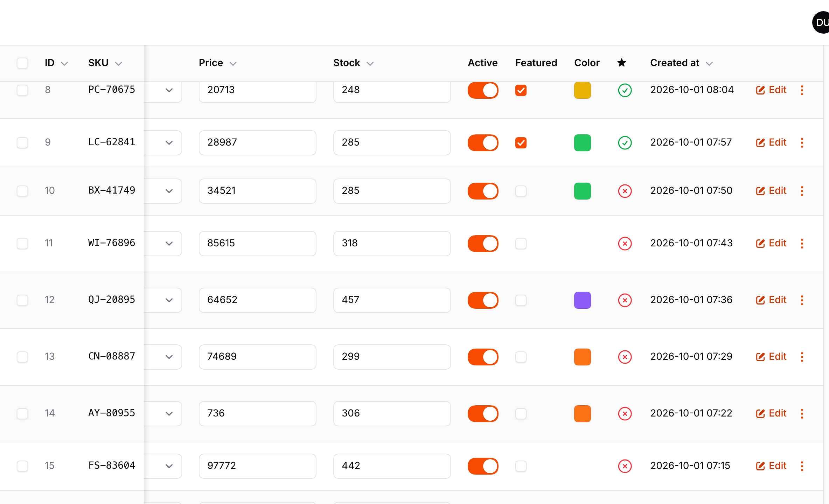
Task: Sort by Created at column
Action: click(x=681, y=63)
